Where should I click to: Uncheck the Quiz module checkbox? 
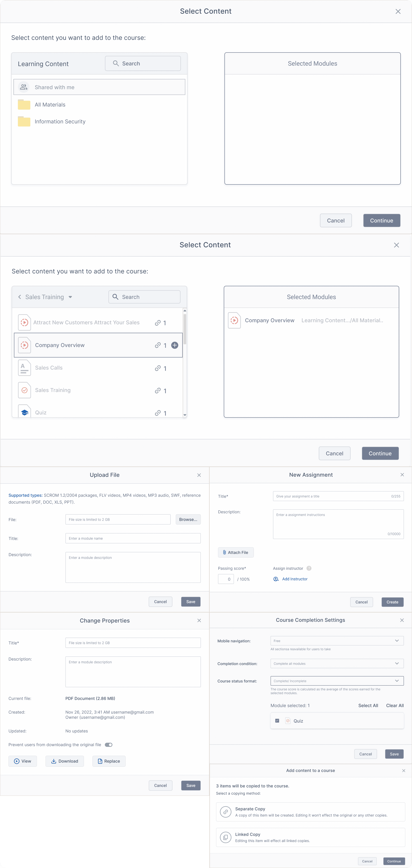coord(277,721)
